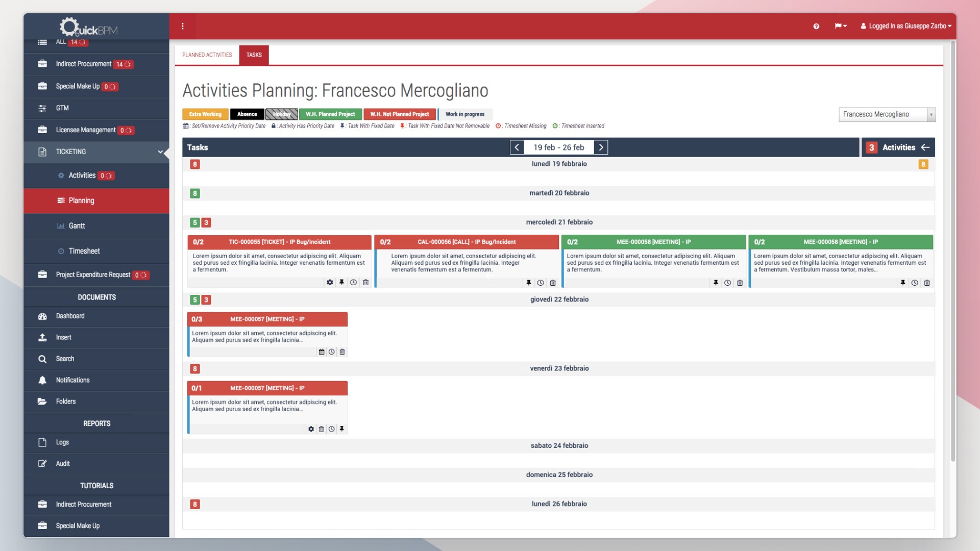This screenshot has height=551, width=980.
Task: Pin a fixed date on CAL-000056 task
Action: pyautogui.click(x=528, y=282)
